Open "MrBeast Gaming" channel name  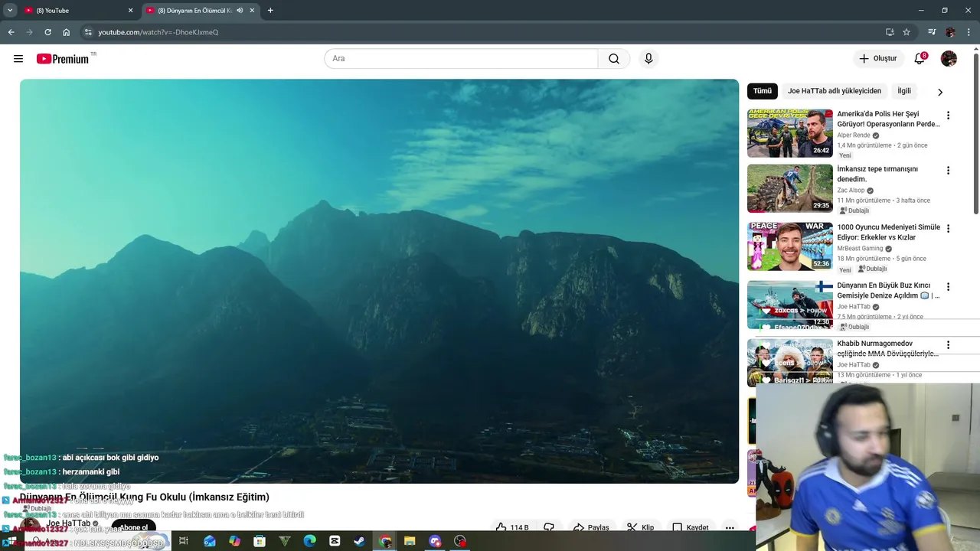point(860,249)
